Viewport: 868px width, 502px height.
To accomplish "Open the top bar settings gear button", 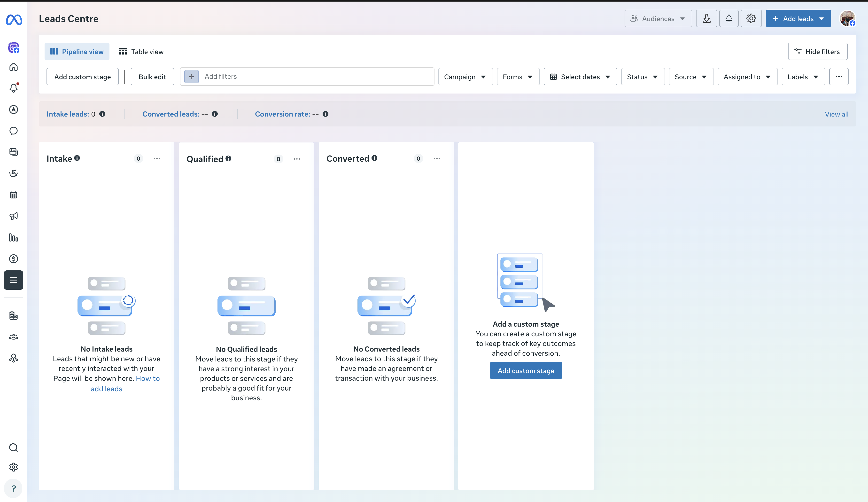I will click(x=751, y=19).
